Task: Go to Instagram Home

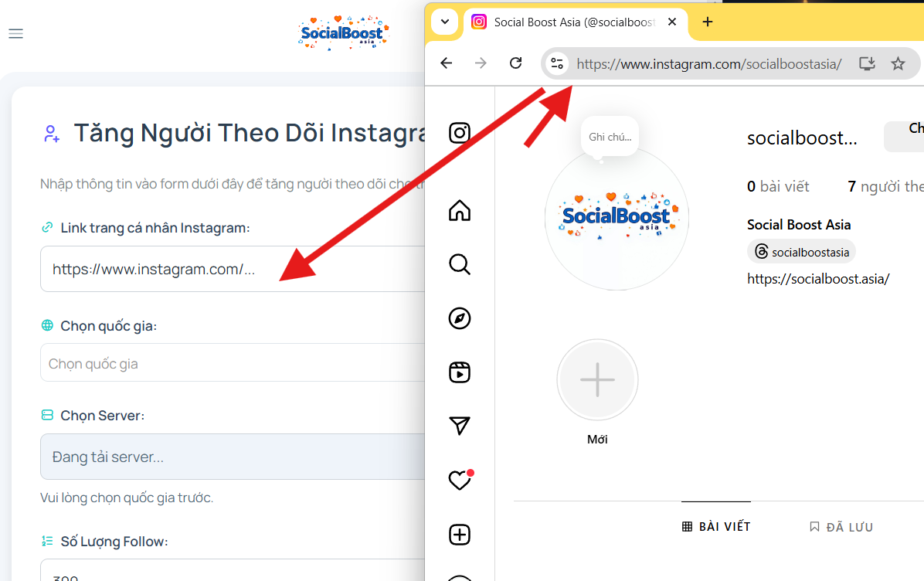Action: click(460, 210)
